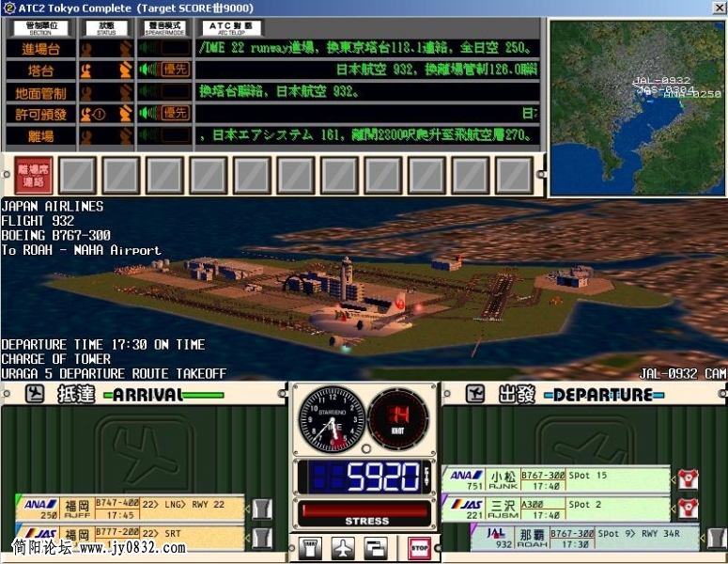728x564 pixels.
Task: Toggle the blank priority box in 離場 row
Action: pos(176,135)
